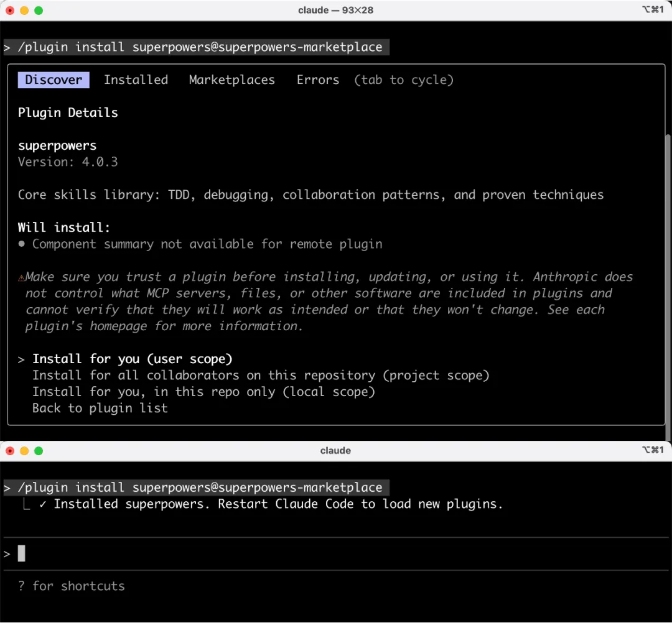View the Errors tab
The height and width of the screenshot is (623, 672).
(317, 80)
